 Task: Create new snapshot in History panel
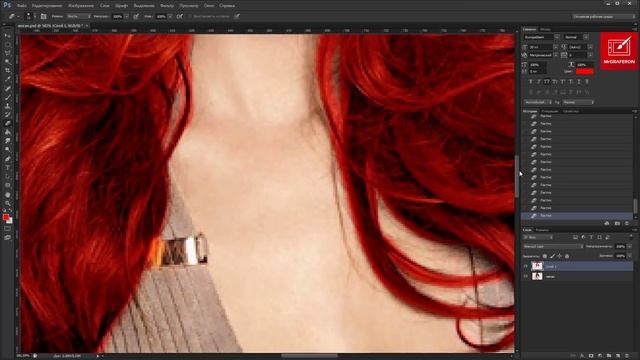[x=617, y=224]
